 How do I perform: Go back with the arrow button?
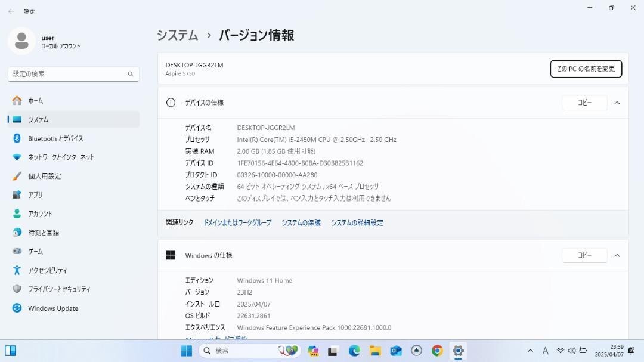(x=11, y=11)
